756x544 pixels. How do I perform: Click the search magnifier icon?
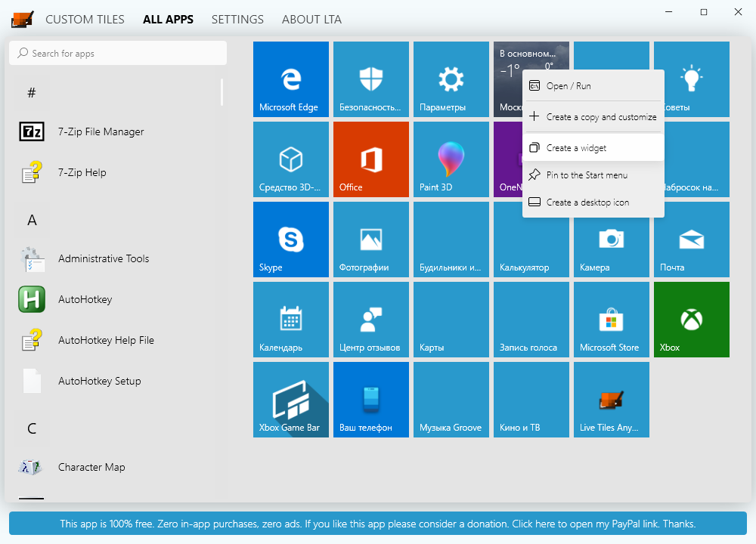23,53
